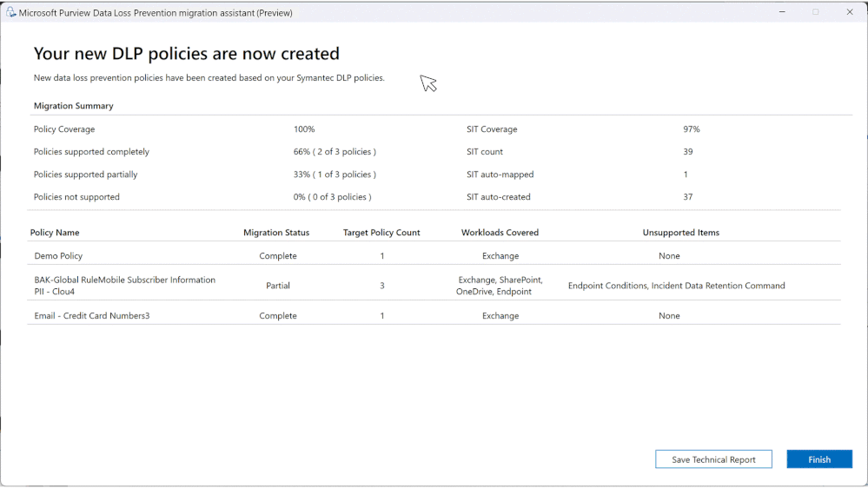Click the SIT auto-created value 37

click(687, 197)
